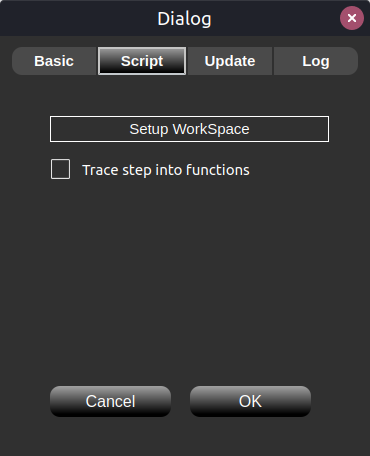This screenshot has width=370, height=456.
Task: Tick the empty box beside Trace step
Action: (60, 169)
